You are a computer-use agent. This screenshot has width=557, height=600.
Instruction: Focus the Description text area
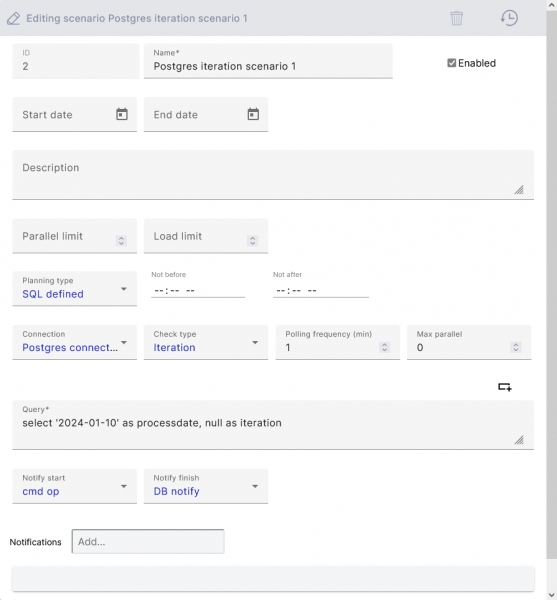click(x=273, y=175)
